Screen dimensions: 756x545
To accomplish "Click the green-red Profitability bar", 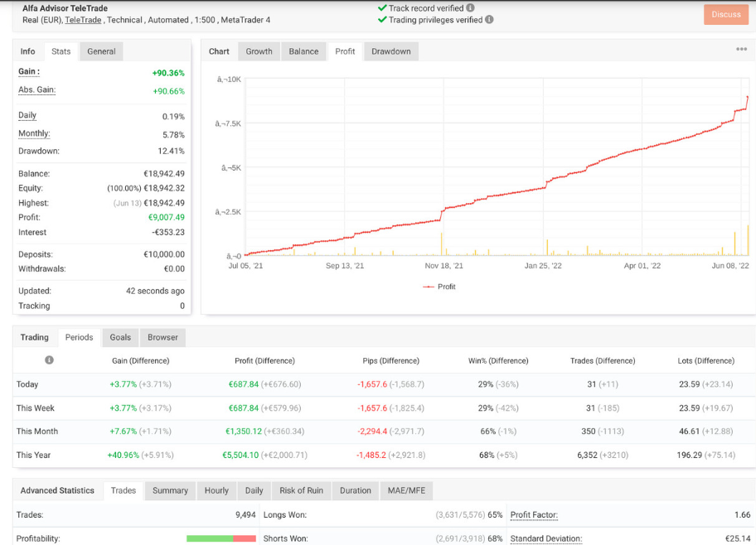I will coord(222,538).
